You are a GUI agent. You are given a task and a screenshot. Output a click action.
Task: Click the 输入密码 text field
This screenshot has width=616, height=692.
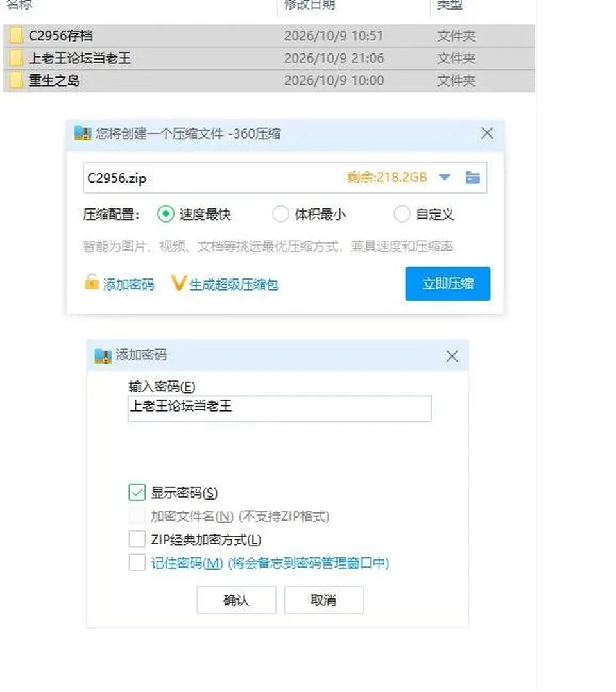280,409
